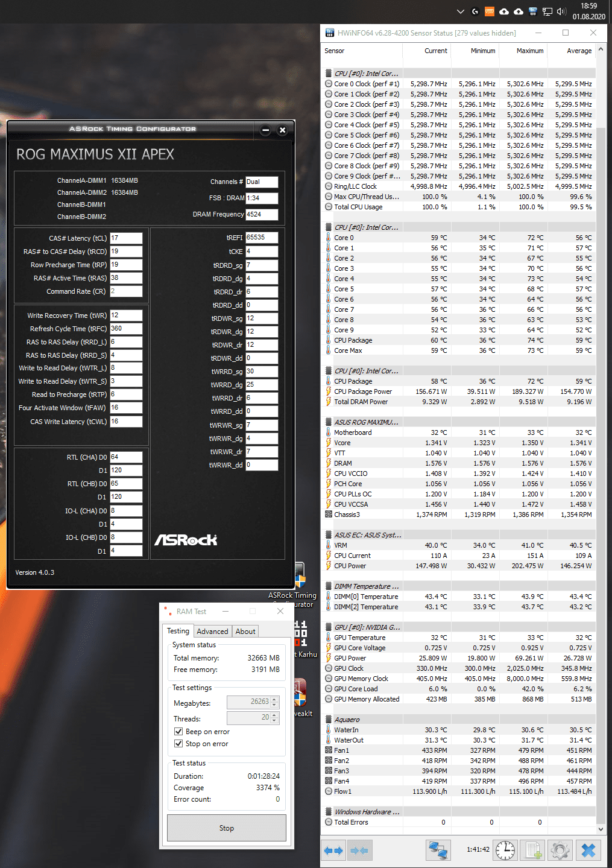Click the HWiNFO scrollbar down arrow
This screenshot has height=868, width=612.
[601, 829]
